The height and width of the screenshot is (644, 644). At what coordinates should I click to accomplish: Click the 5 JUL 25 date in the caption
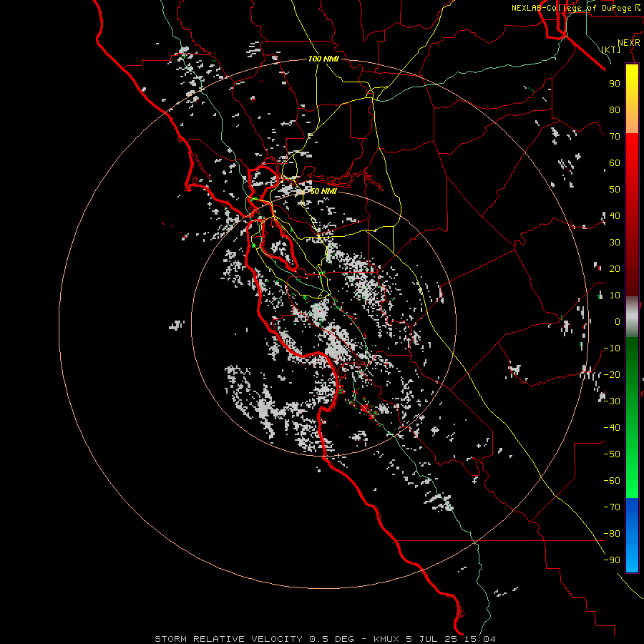[431, 639]
